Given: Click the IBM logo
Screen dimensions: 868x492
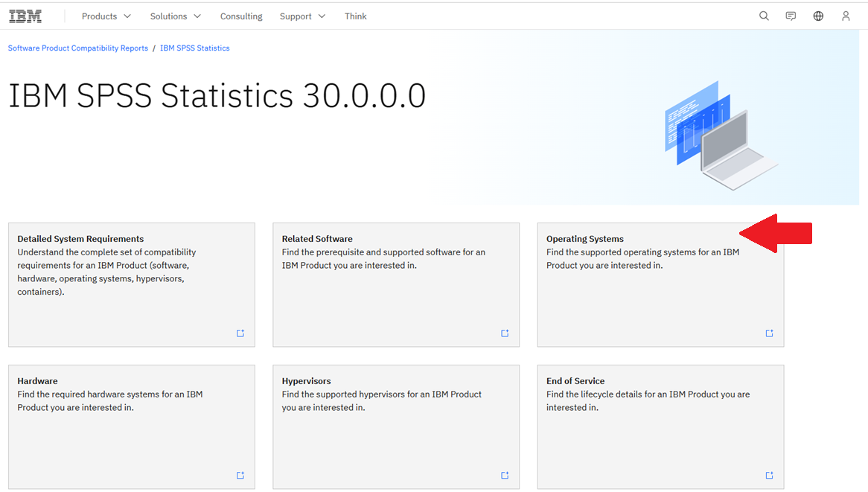Looking at the screenshot, I should click(25, 16).
